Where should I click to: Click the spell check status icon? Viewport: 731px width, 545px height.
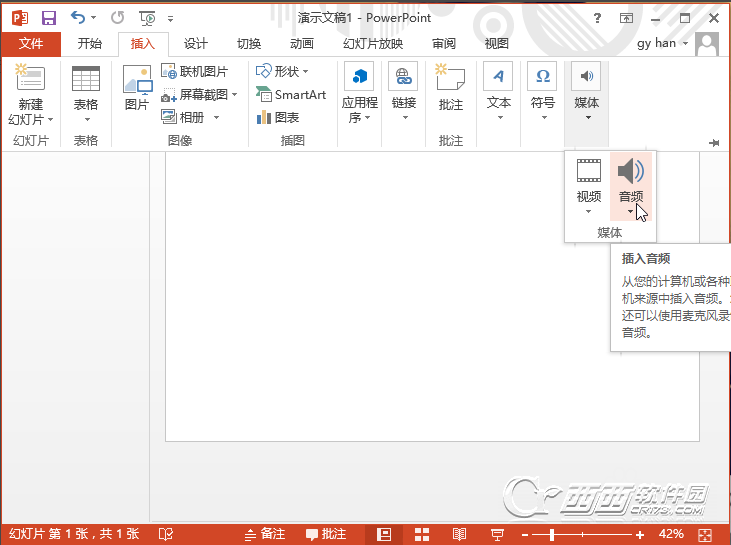click(166, 534)
